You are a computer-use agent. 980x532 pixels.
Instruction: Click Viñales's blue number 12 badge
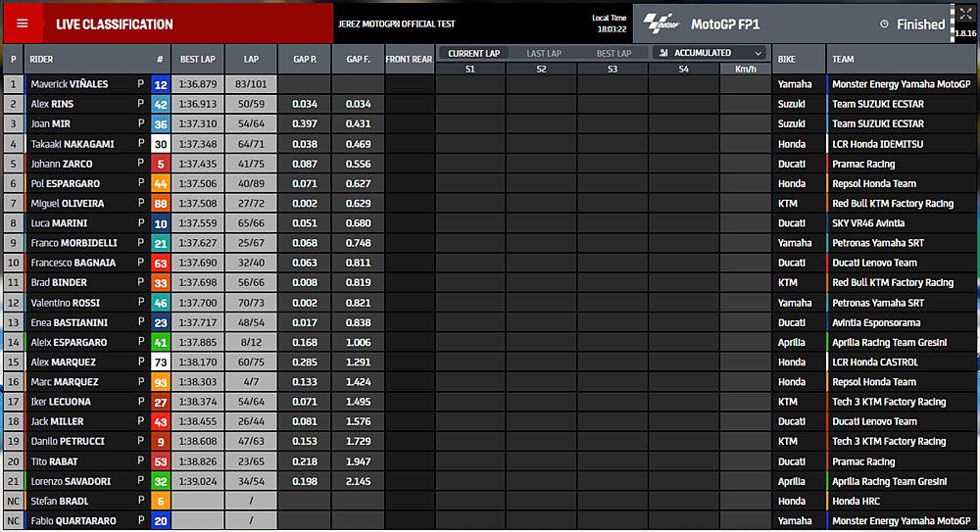pos(160,84)
